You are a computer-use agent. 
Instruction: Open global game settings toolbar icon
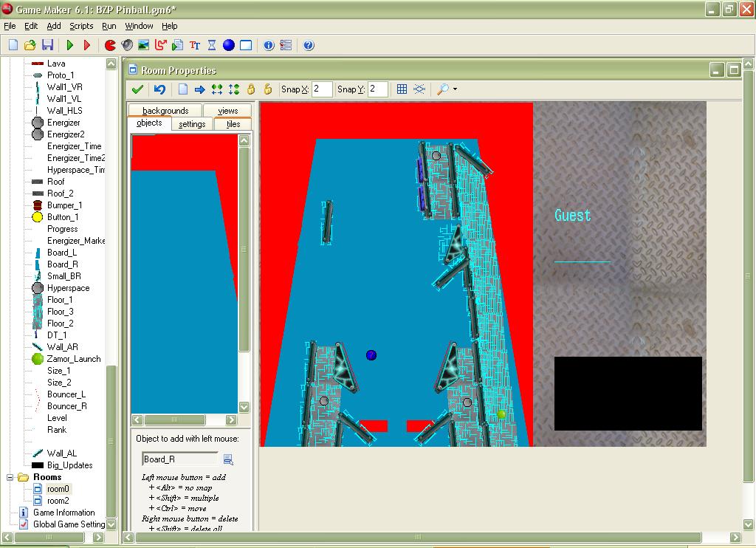[286, 45]
